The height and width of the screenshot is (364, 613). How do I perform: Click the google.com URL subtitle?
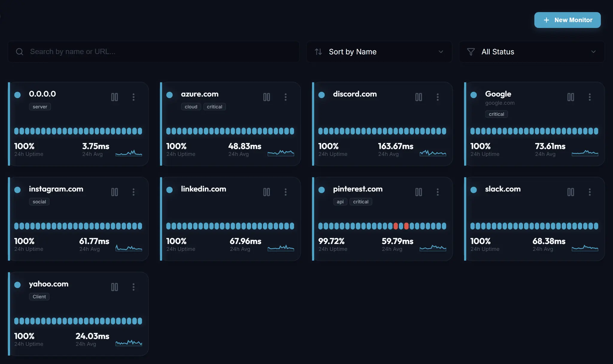coord(500,103)
